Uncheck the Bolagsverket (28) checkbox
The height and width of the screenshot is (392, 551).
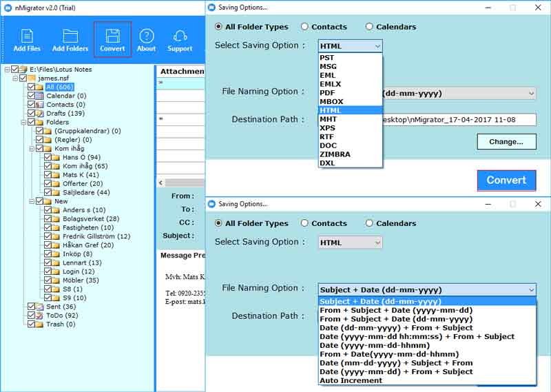click(x=48, y=218)
